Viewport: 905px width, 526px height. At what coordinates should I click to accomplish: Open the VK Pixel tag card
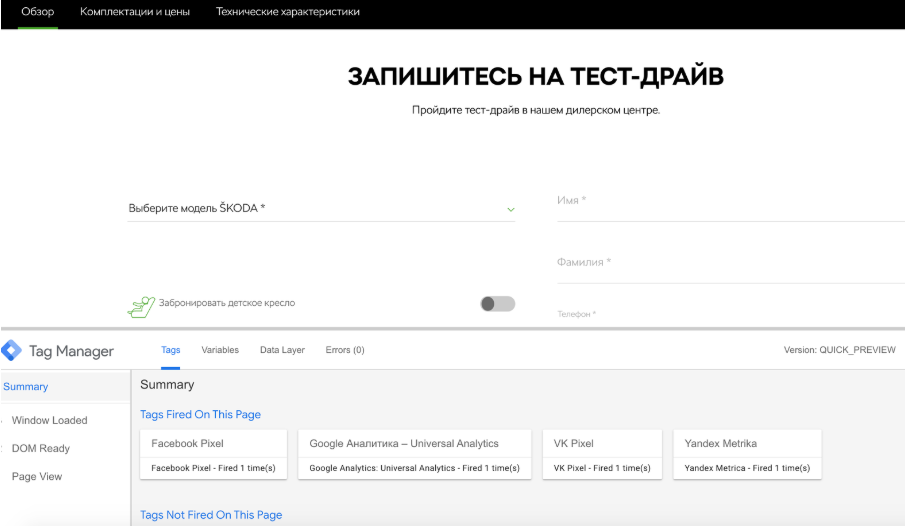pos(602,454)
